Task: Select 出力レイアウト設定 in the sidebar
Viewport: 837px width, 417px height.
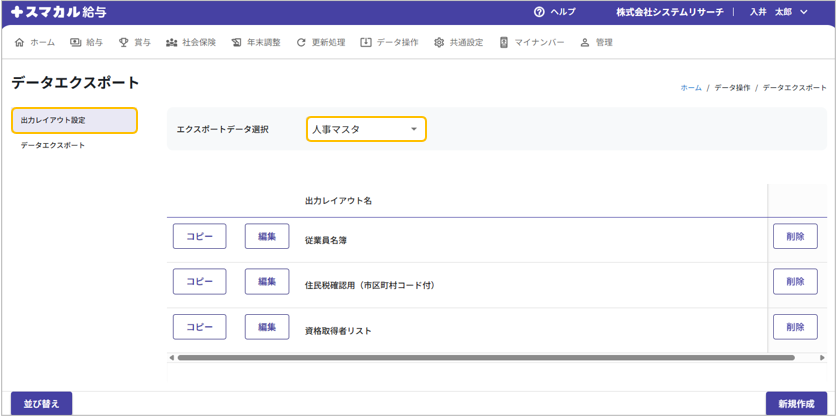Action: point(74,121)
